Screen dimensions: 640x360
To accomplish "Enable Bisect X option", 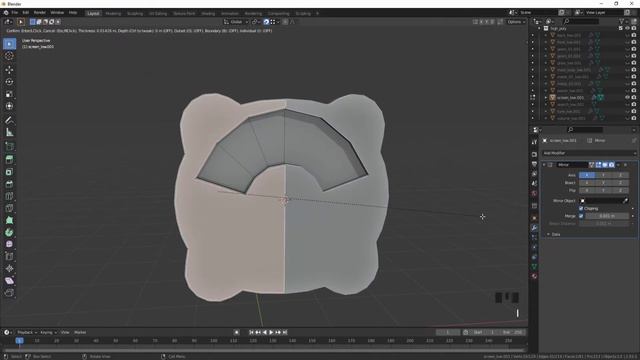I will pyautogui.click(x=587, y=183).
